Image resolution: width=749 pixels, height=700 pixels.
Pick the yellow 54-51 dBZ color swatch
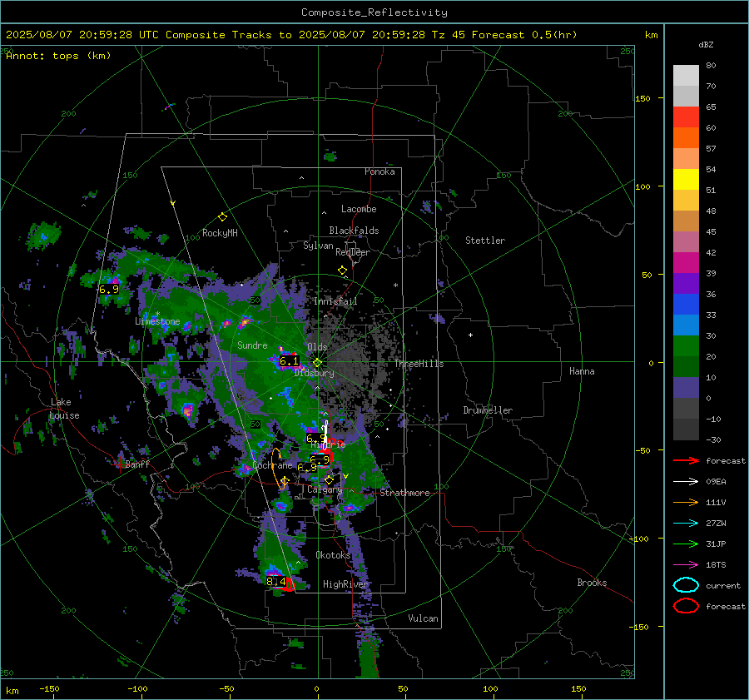pos(686,179)
